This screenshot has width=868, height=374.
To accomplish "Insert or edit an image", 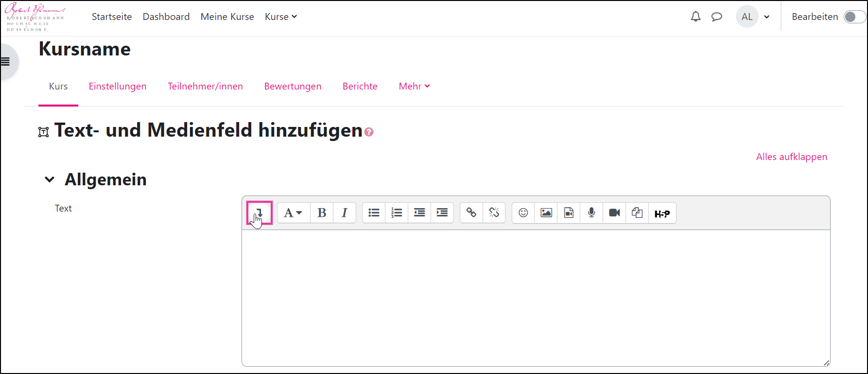I will point(546,213).
